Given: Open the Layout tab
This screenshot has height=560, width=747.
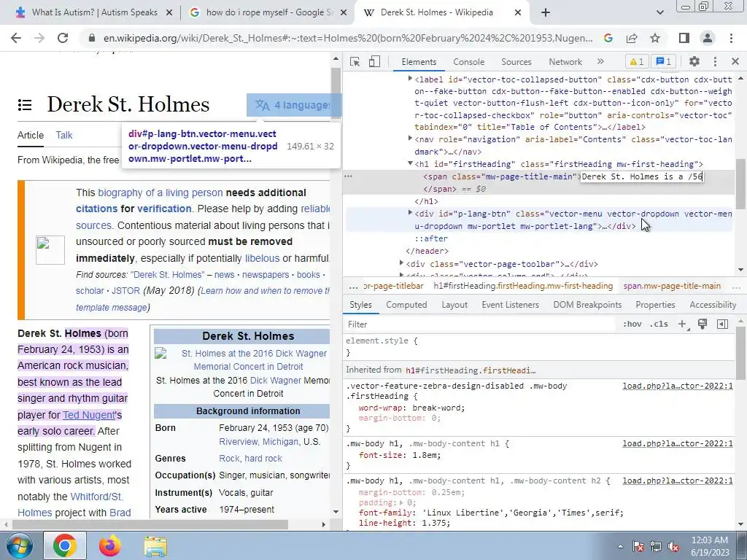Looking at the screenshot, I should click(454, 305).
